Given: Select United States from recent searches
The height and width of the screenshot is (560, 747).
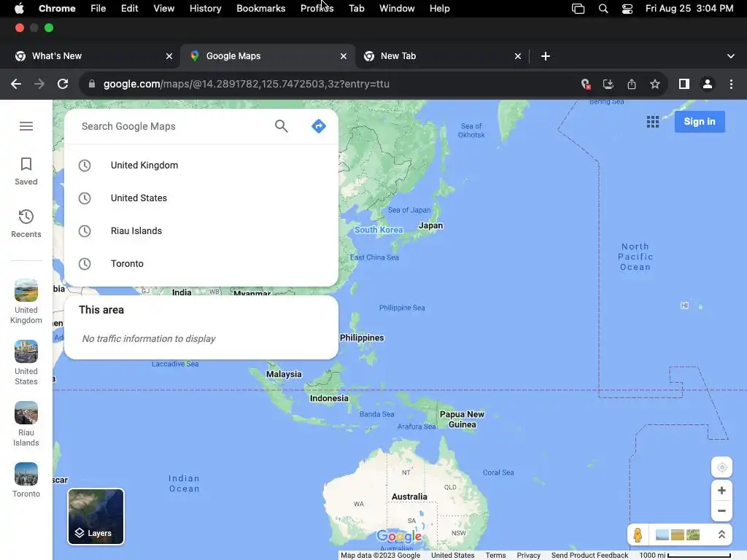Looking at the screenshot, I should [x=201, y=198].
